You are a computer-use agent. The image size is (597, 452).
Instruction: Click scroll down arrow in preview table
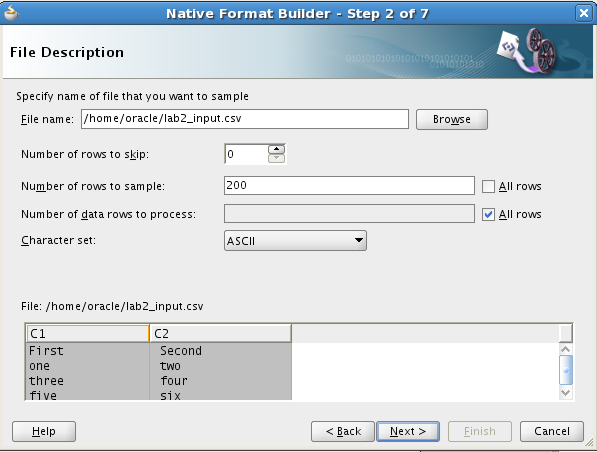[566, 393]
